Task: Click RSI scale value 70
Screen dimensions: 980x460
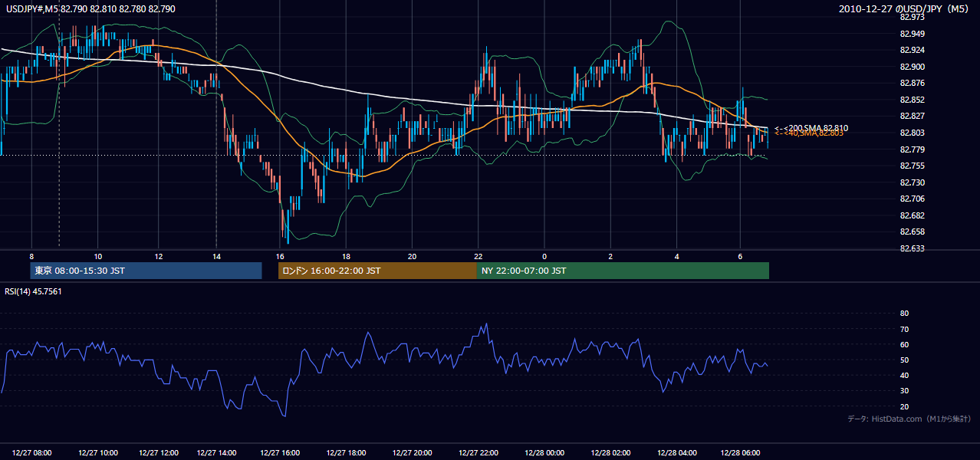Action: pos(904,329)
